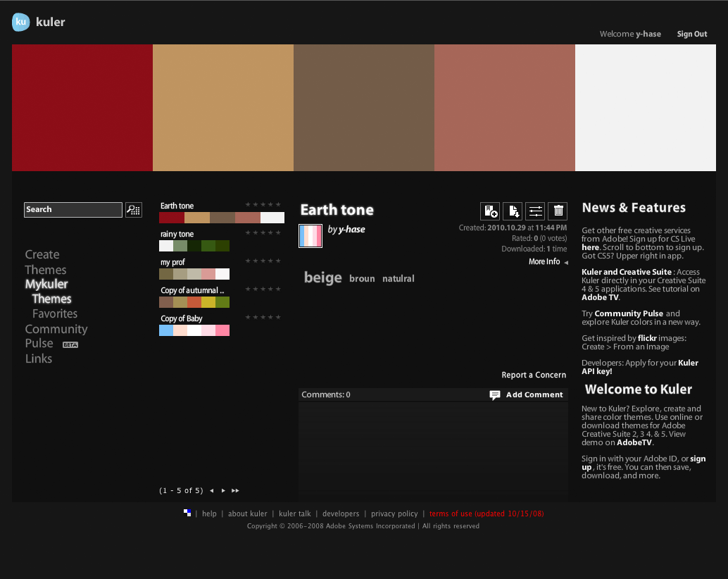Click the beige tag
Image resolution: width=728 pixels, height=579 pixels.
click(x=322, y=278)
